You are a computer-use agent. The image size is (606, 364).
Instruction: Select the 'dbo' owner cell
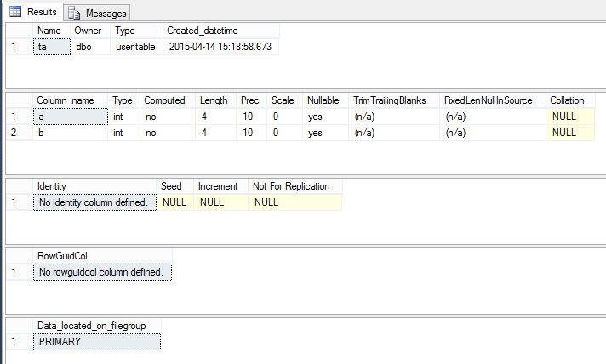tap(90, 47)
